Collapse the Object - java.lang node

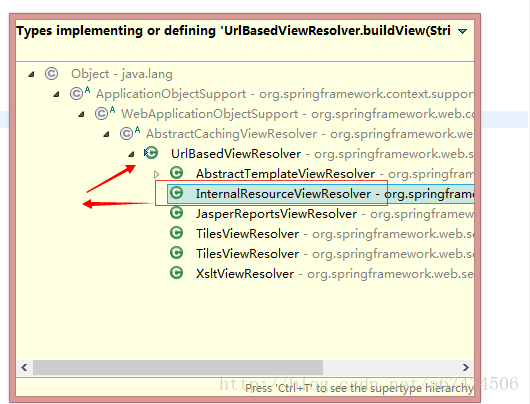click(x=31, y=74)
